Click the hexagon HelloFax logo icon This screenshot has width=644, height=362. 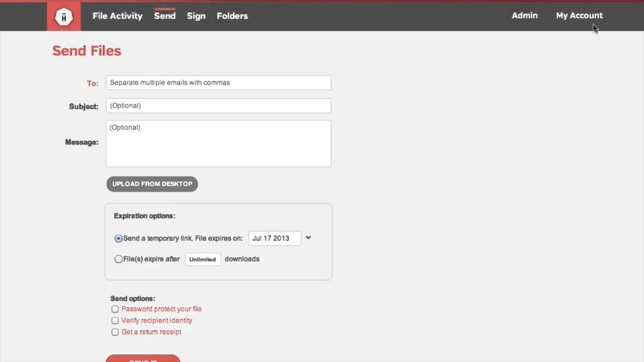pos(64,17)
